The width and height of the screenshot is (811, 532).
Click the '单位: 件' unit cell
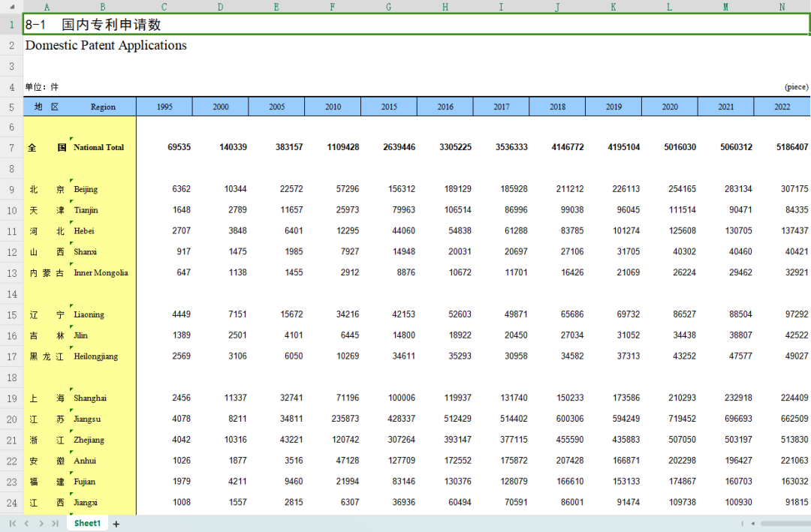42,87
